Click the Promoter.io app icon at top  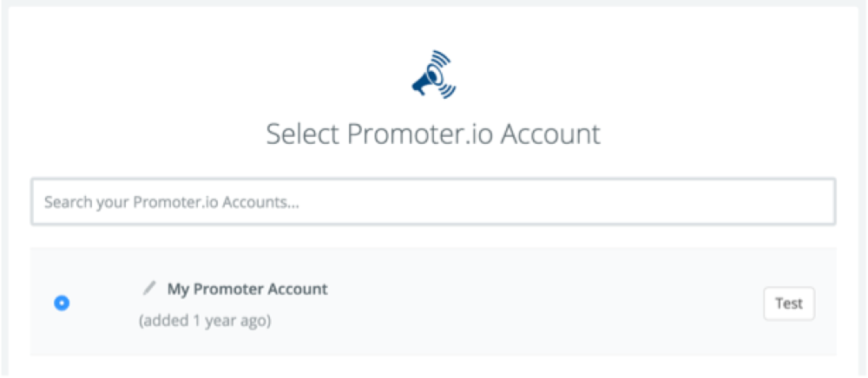click(x=433, y=77)
